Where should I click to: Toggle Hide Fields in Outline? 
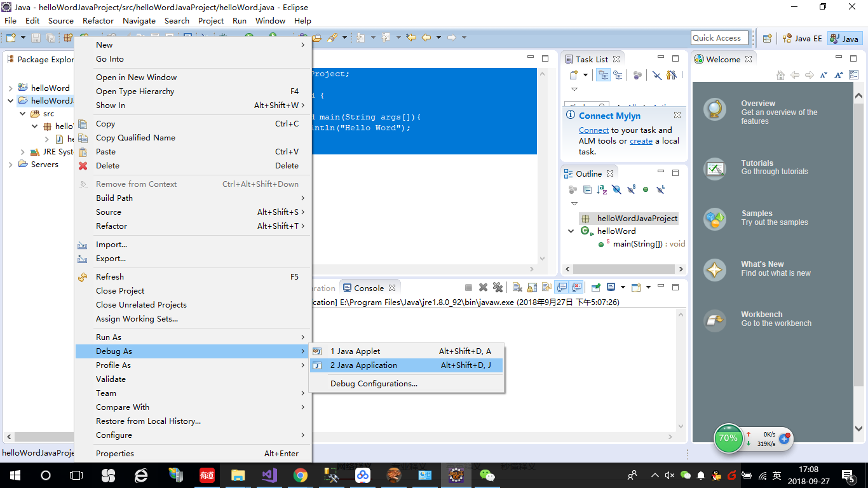[616, 189]
